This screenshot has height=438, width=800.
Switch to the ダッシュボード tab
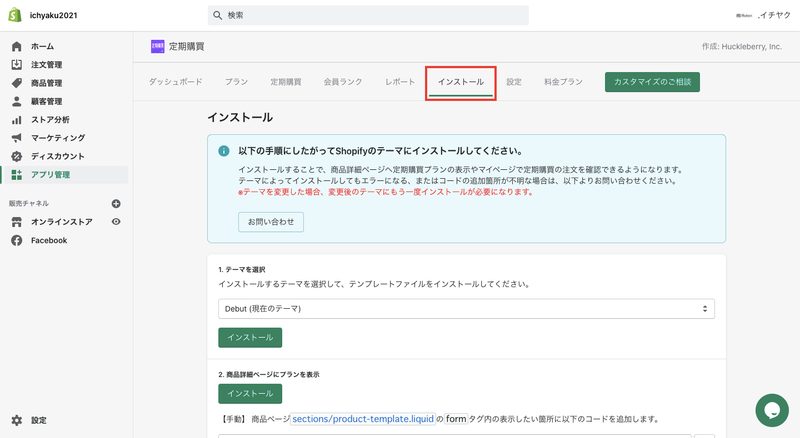click(176, 82)
